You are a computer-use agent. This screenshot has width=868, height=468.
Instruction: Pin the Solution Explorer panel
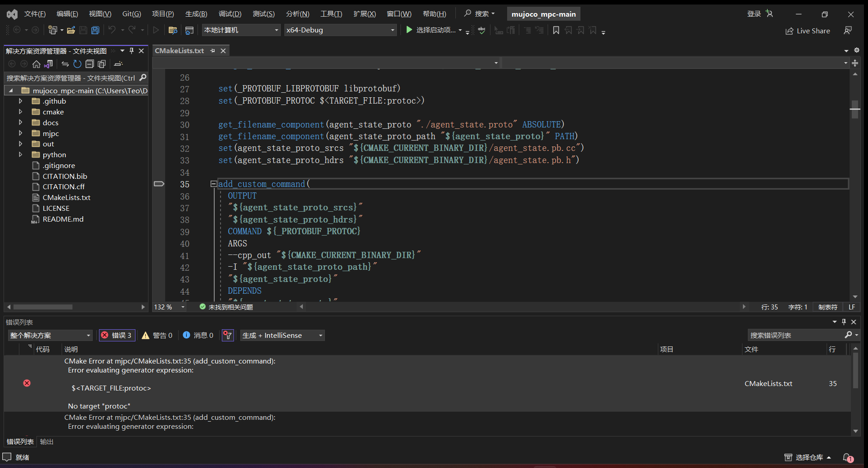coord(131,50)
